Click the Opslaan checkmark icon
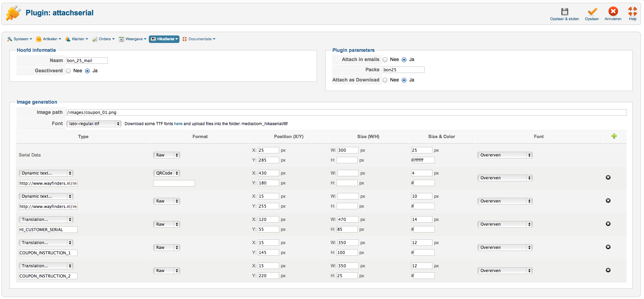This screenshot has height=299, width=644. [x=592, y=12]
